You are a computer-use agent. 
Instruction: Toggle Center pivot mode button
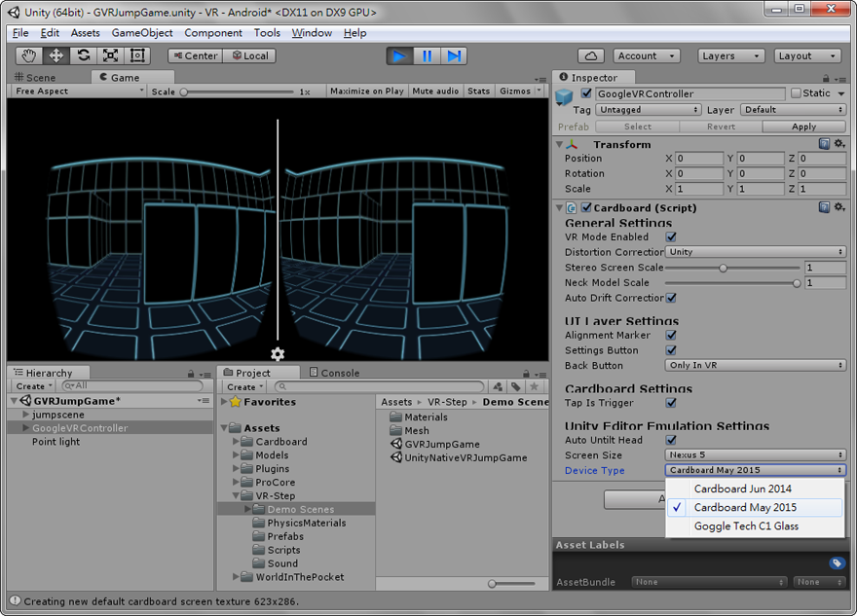click(196, 55)
